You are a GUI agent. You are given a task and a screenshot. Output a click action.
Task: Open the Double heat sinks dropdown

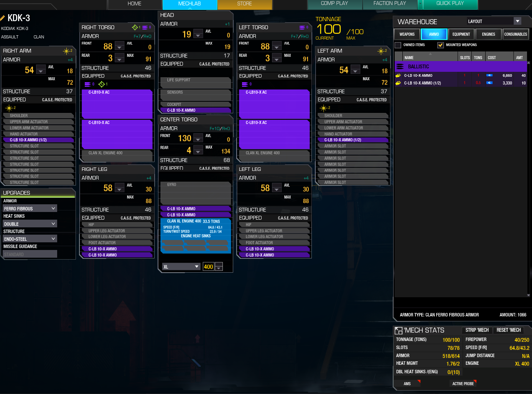pyautogui.click(x=30, y=223)
